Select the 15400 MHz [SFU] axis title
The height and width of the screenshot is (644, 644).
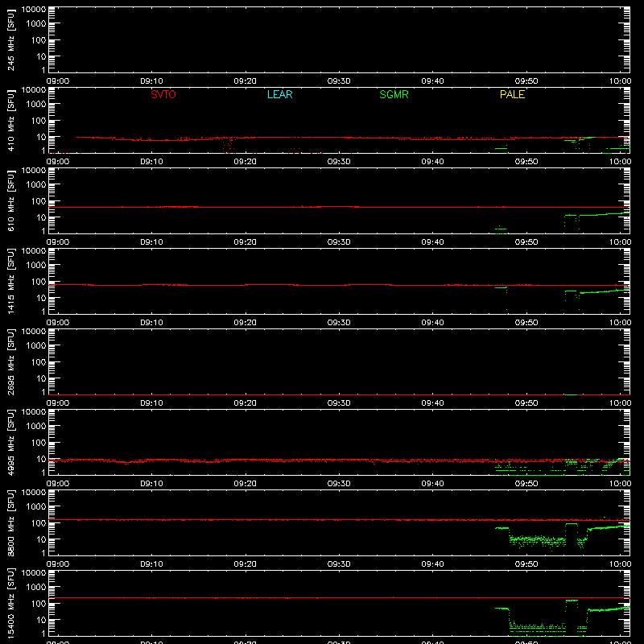10,603
